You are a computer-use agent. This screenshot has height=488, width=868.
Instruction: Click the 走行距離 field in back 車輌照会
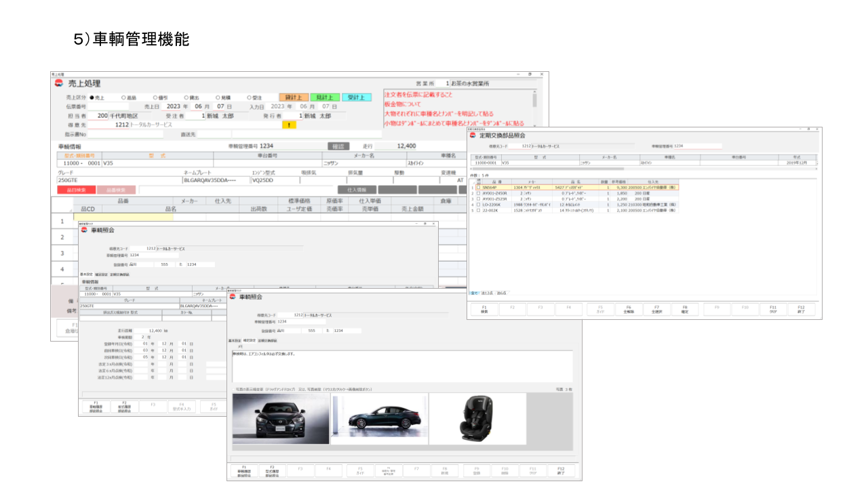click(x=147, y=330)
